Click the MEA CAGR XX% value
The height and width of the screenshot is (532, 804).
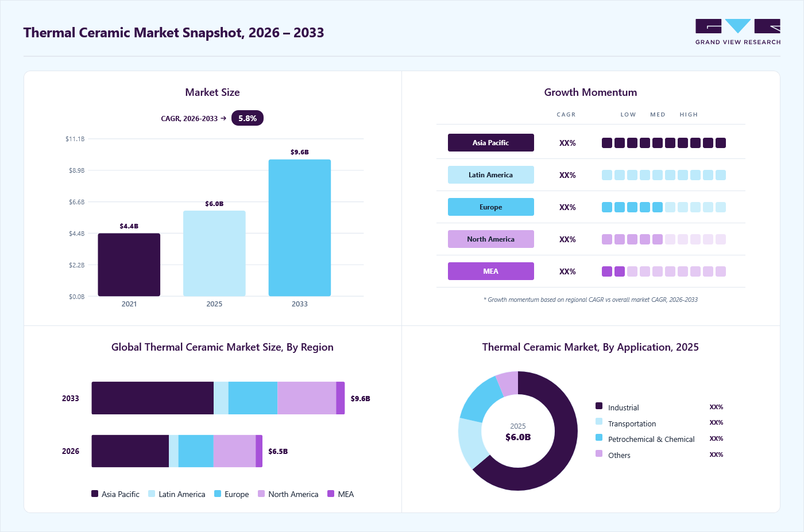coord(567,271)
